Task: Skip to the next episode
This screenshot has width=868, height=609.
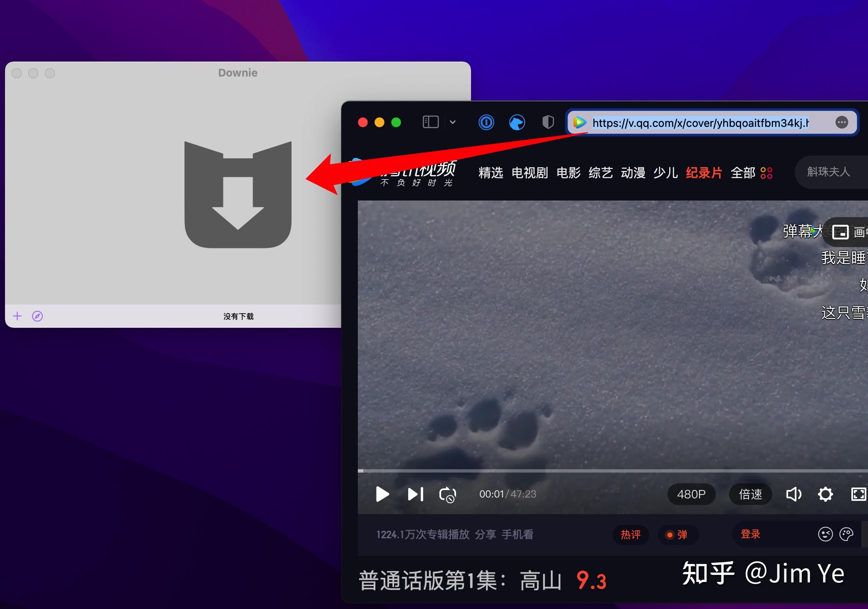Action: pos(415,494)
